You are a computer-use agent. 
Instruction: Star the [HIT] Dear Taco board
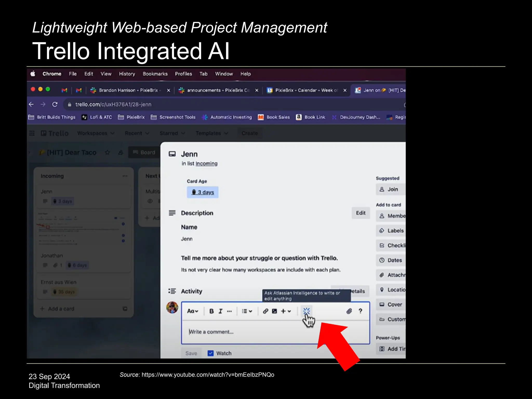pos(107,152)
